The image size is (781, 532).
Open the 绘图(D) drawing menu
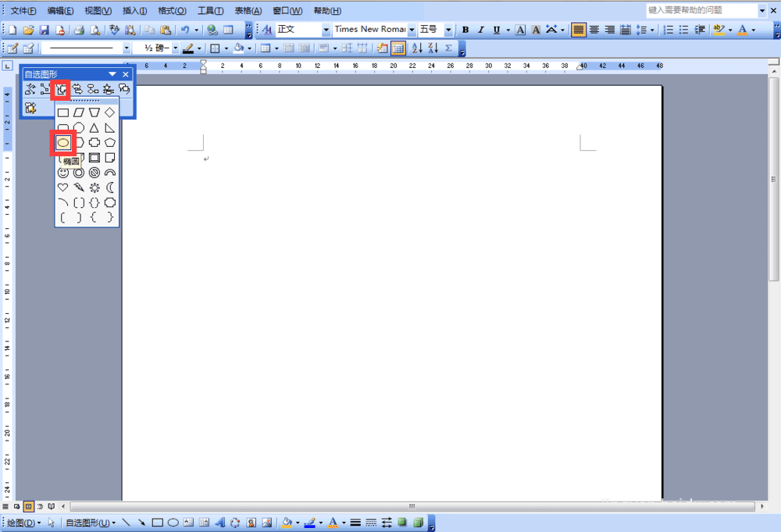pos(23,523)
